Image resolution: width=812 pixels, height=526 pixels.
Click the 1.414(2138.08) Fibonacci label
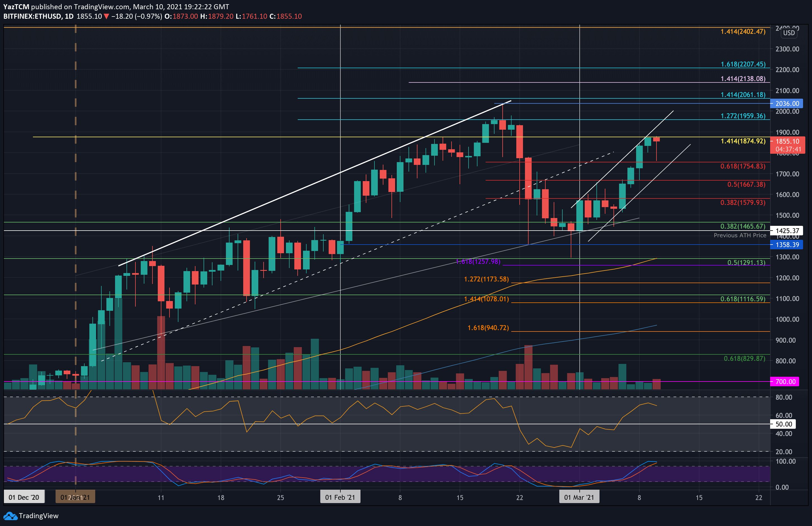point(743,79)
